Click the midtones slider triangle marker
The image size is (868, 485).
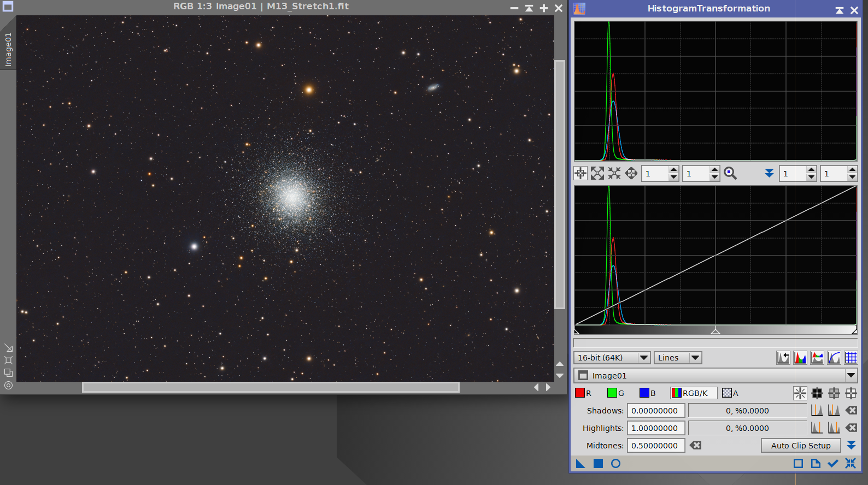[715, 331]
